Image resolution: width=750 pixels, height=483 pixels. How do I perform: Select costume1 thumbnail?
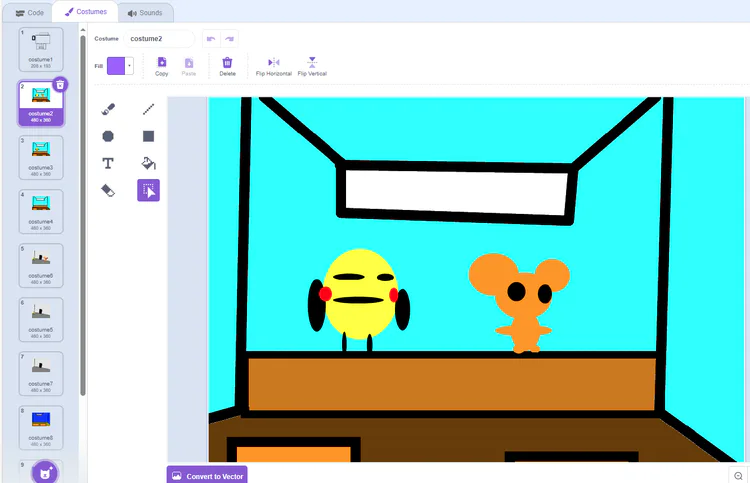tap(41, 50)
